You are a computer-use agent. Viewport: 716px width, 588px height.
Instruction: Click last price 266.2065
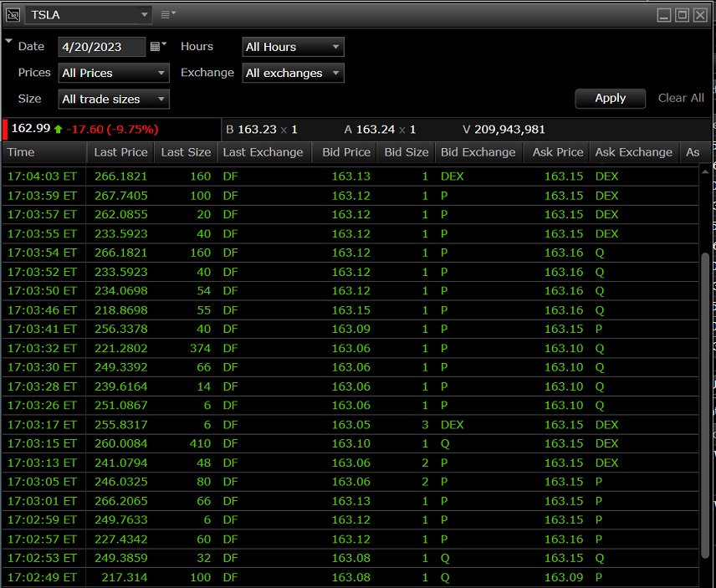(121, 501)
